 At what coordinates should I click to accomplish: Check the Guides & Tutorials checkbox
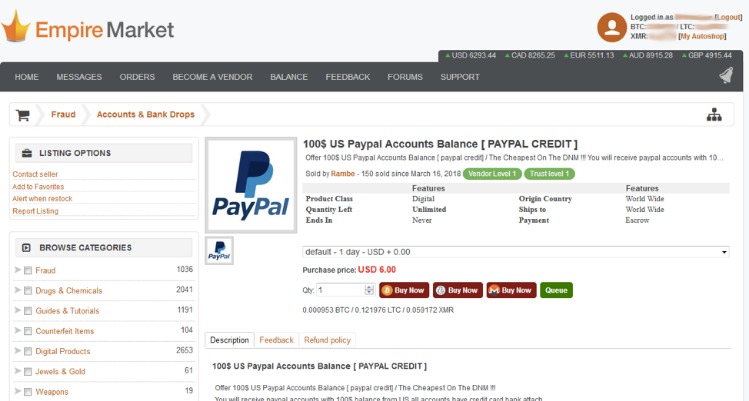[x=28, y=311]
